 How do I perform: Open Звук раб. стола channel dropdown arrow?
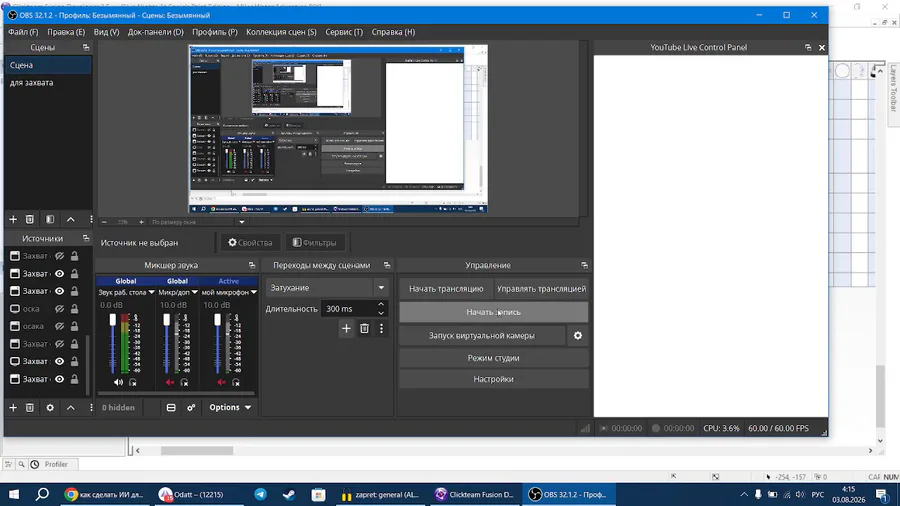click(152, 292)
